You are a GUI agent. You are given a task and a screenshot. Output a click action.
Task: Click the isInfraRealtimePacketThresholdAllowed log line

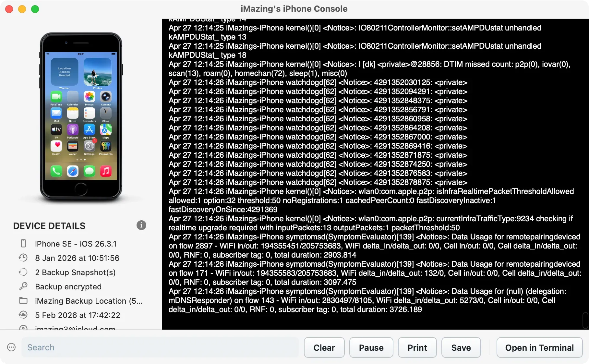(371, 200)
